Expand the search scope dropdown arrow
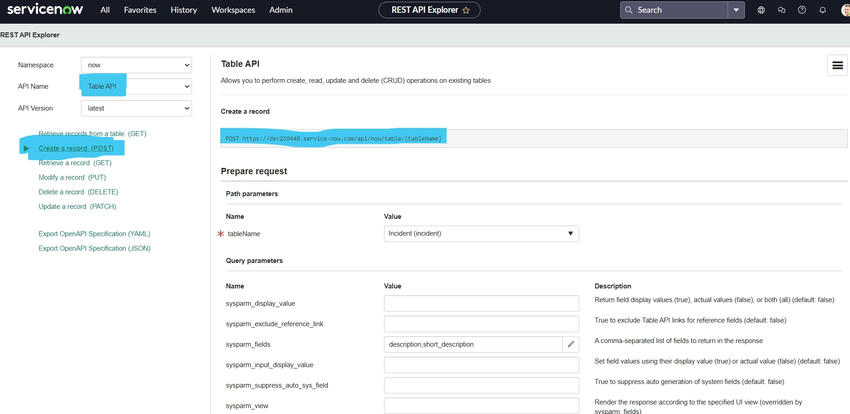The width and height of the screenshot is (850, 414). coord(736,10)
